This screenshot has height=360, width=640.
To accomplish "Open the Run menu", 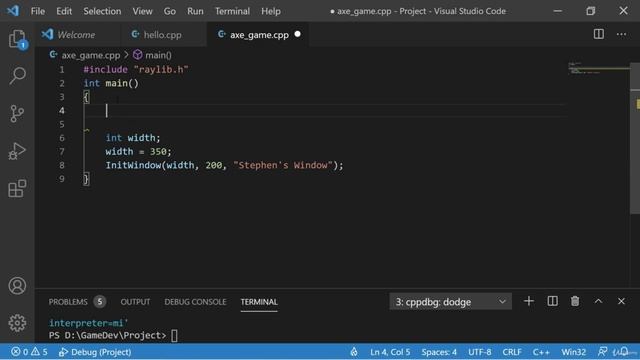I will coord(195,11).
